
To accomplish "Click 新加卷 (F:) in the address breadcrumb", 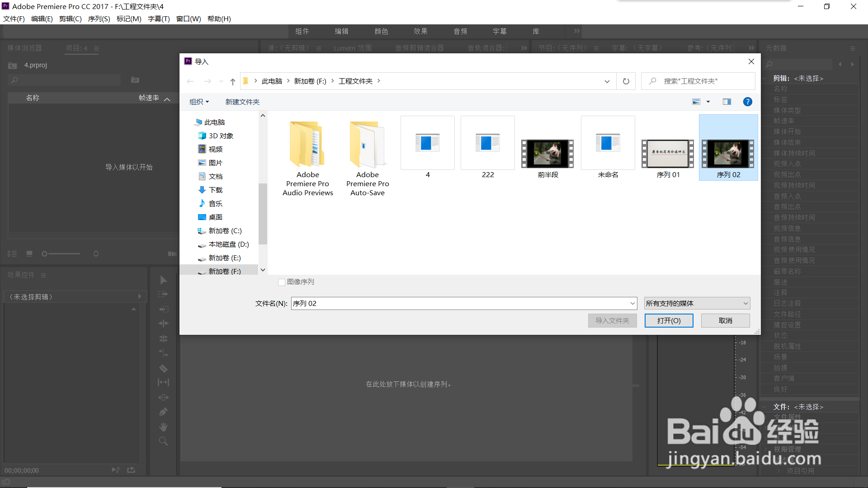I will click(310, 81).
